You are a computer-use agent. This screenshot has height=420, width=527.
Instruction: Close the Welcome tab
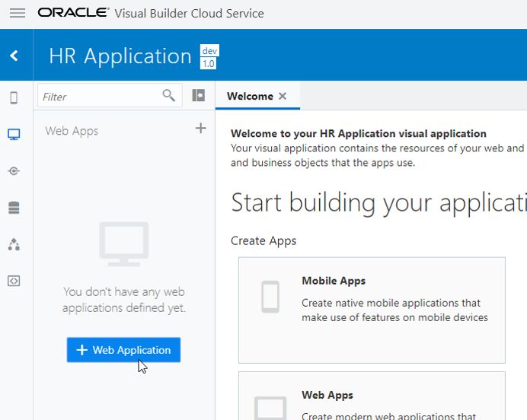pyautogui.click(x=283, y=97)
